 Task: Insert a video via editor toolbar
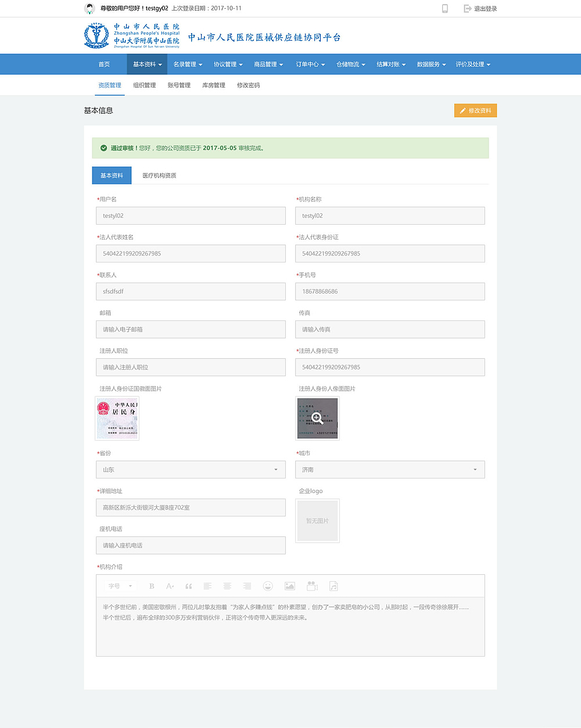click(312, 586)
